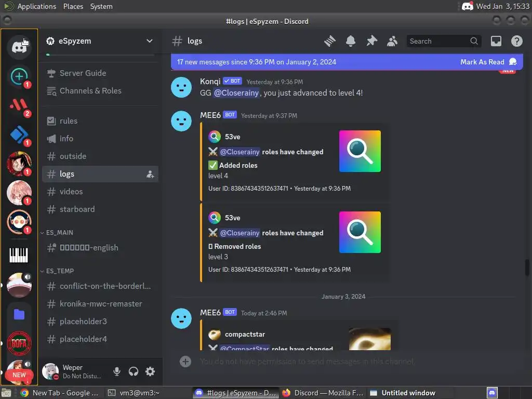Open the Help question mark icon
The width and height of the screenshot is (532, 399).
[517, 41]
